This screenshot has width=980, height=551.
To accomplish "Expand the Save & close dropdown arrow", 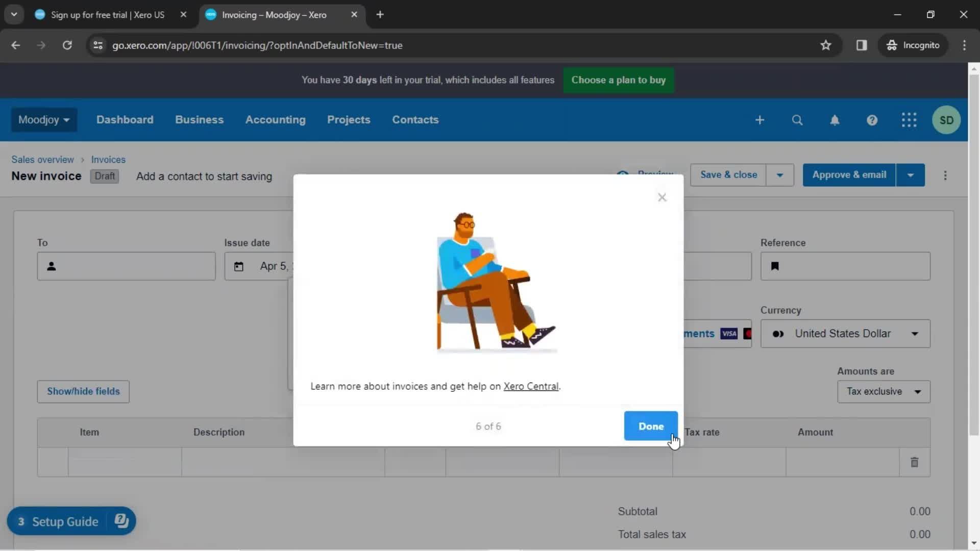I will coord(780,175).
